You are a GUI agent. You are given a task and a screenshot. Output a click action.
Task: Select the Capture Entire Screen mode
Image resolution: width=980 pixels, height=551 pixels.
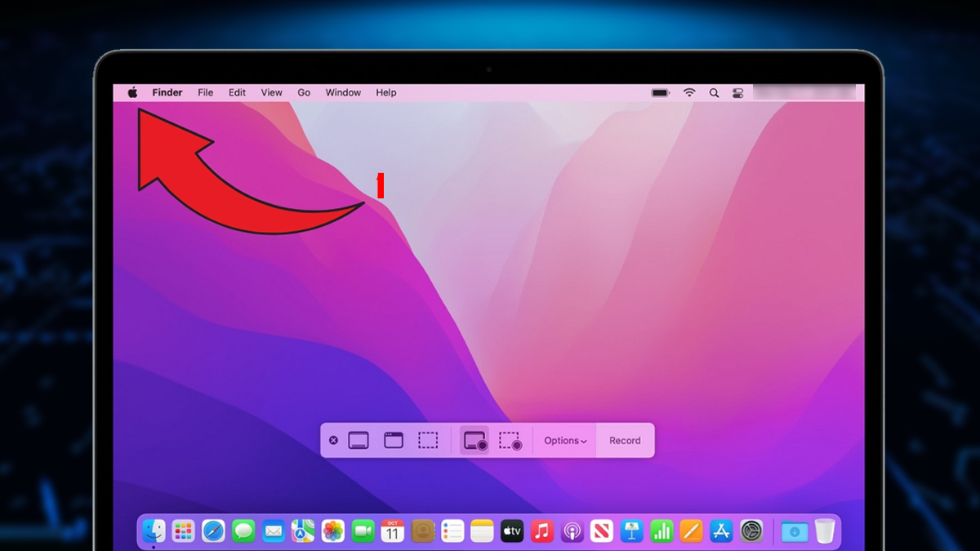pos(359,440)
